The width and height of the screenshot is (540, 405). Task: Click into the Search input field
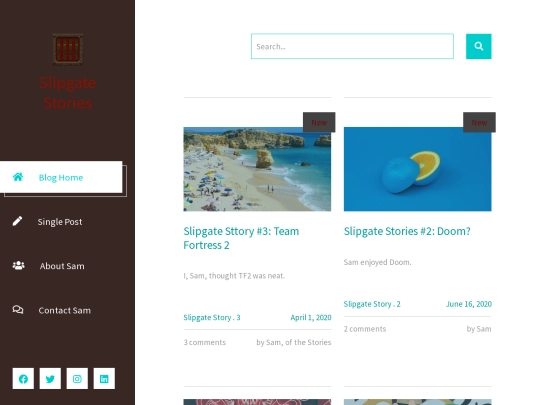(x=352, y=46)
